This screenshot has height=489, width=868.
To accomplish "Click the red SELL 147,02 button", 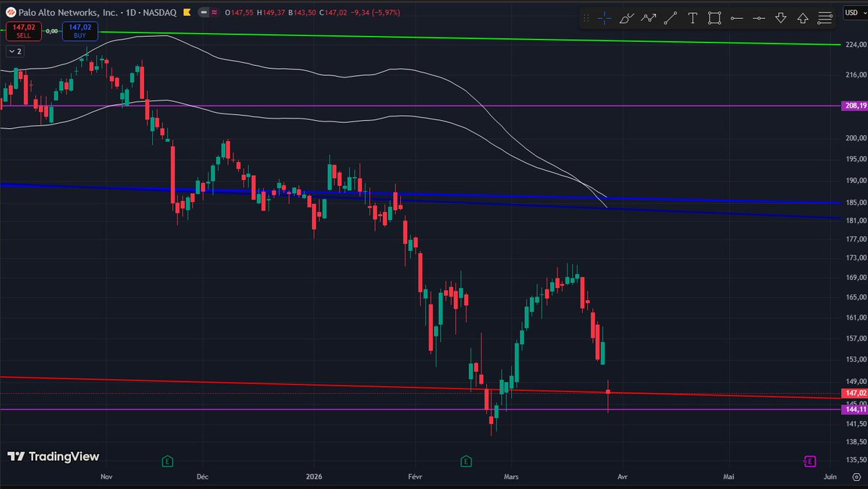I will (23, 31).
